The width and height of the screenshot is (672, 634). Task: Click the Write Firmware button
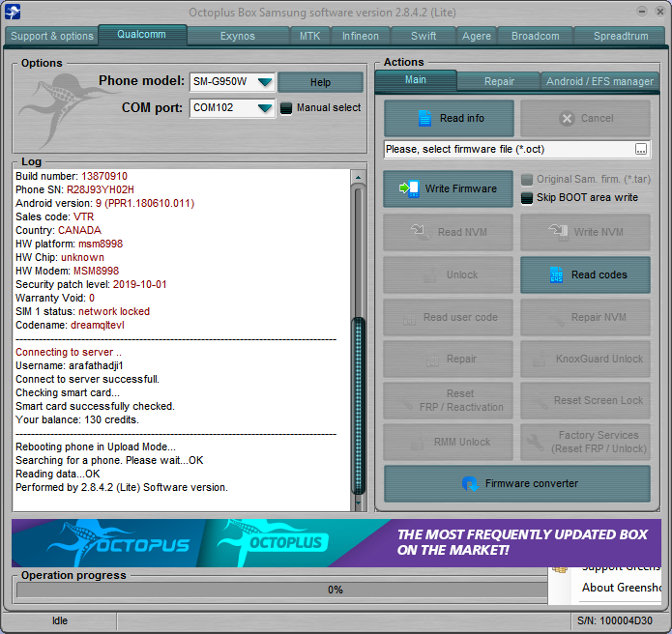(449, 188)
